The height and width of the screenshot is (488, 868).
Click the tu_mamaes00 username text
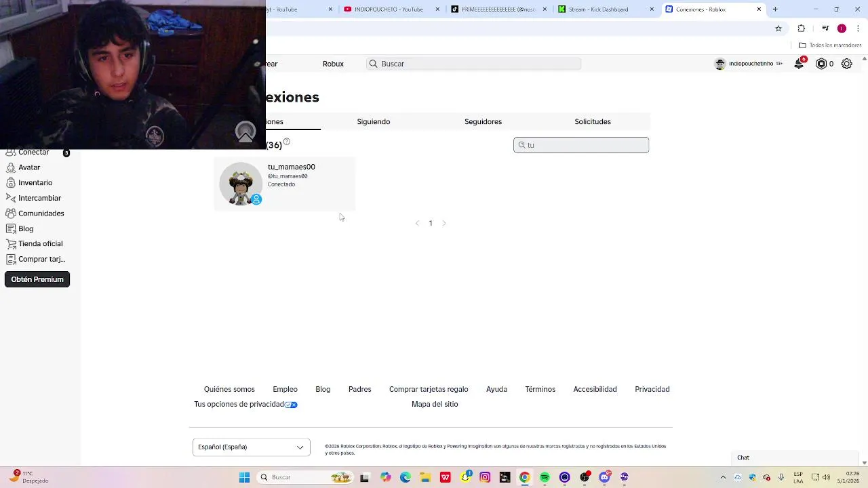click(x=291, y=167)
